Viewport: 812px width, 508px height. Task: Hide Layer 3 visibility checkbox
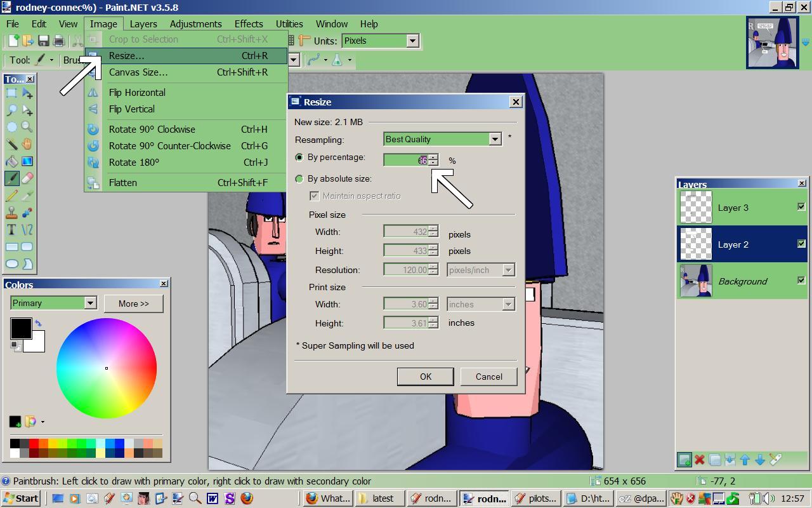tap(801, 207)
